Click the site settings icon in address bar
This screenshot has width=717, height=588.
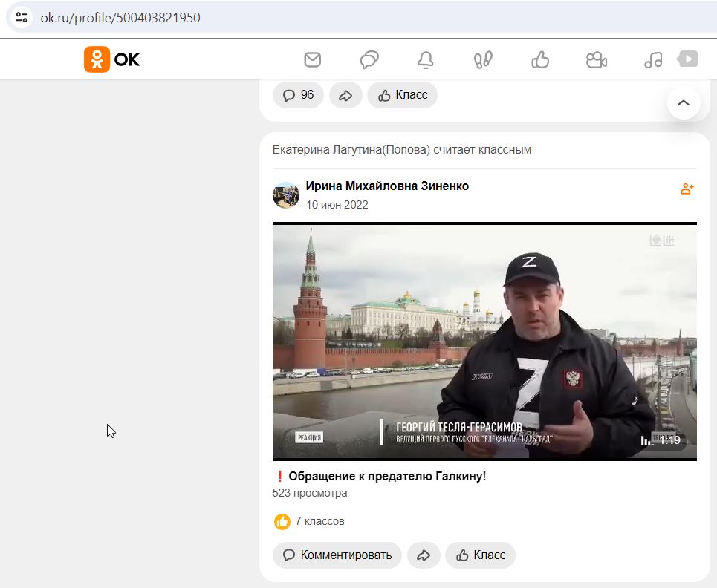22,17
